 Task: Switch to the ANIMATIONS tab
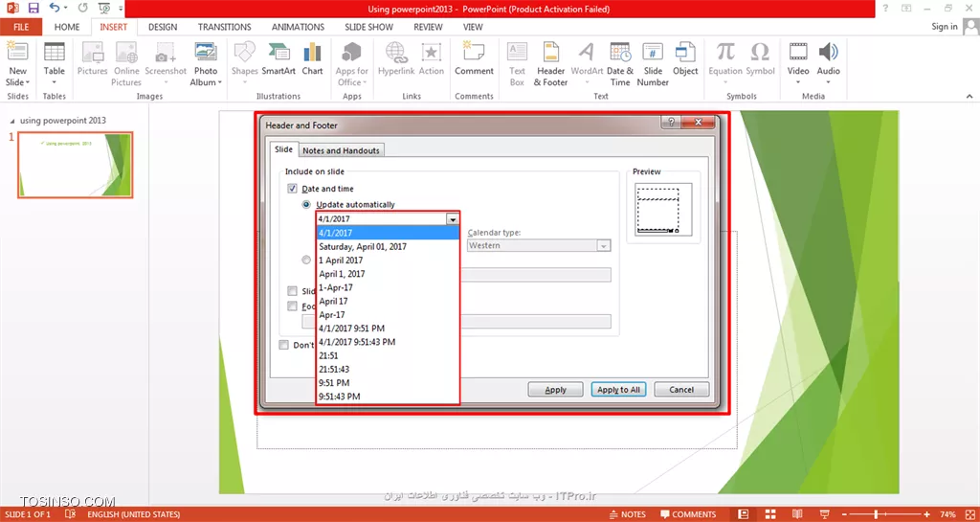(x=299, y=27)
